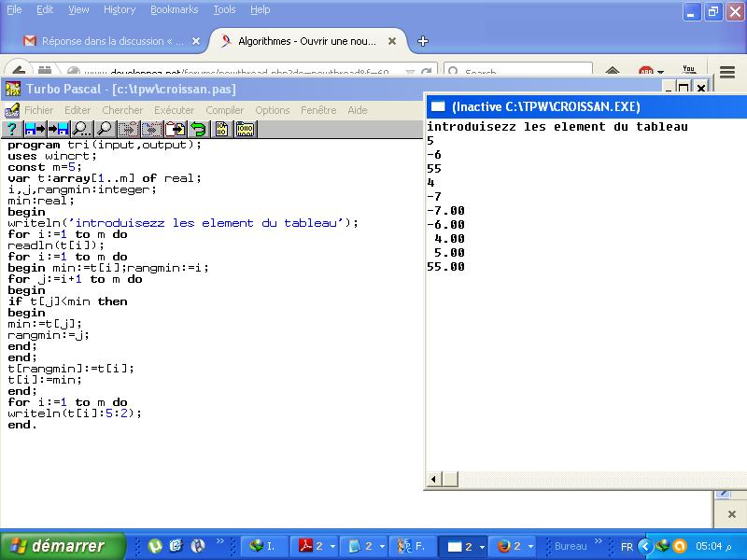Open Firefox Edit menu

45,9
